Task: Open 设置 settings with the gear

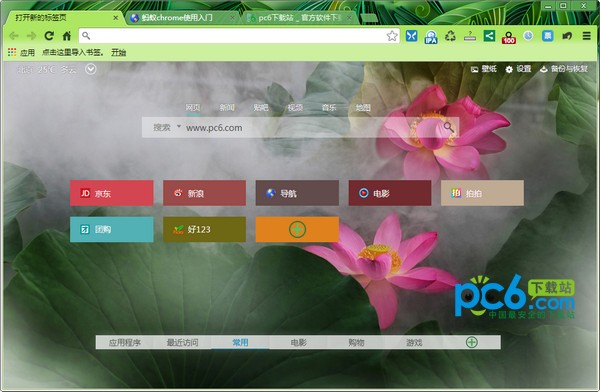Action: click(x=518, y=69)
